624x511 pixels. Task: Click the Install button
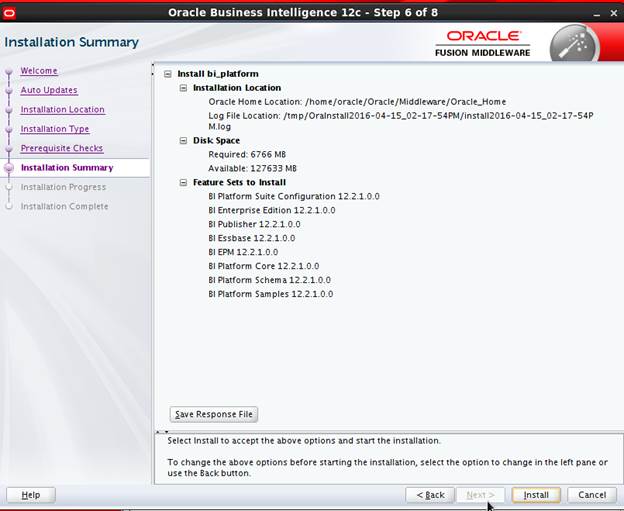(536, 495)
